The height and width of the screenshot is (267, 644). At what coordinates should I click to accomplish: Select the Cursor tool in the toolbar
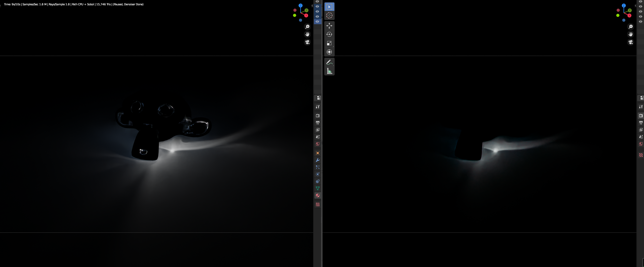coord(329,15)
